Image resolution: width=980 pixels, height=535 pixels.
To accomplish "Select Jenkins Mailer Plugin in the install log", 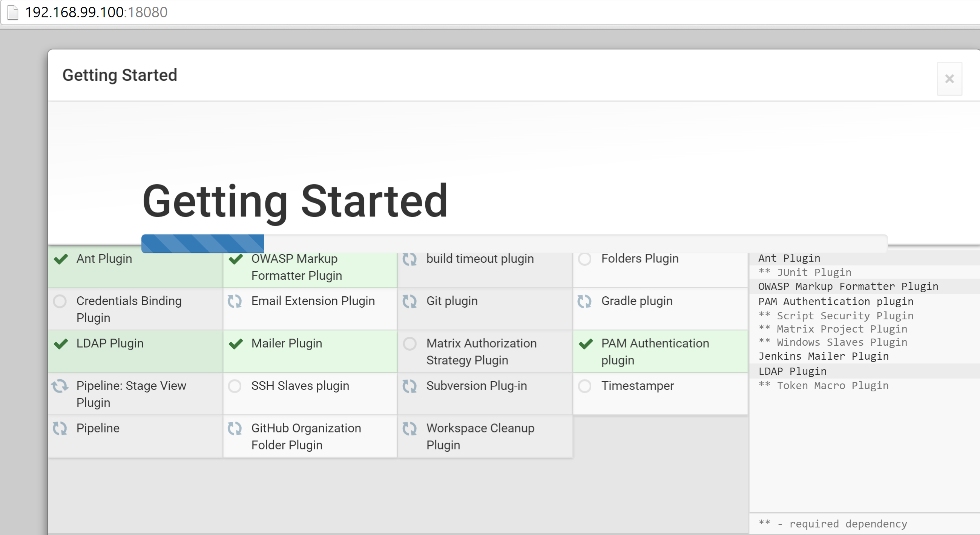I will pos(823,356).
